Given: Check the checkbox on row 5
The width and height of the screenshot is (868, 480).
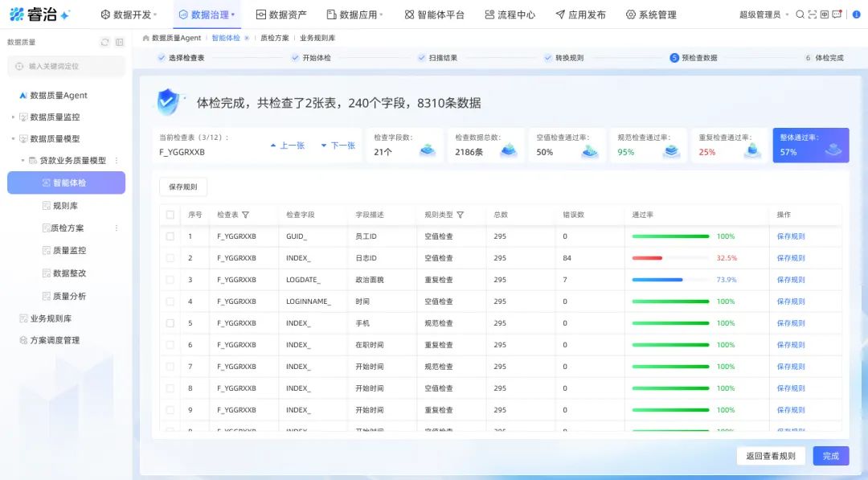Looking at the screenshot, I should coord(170,322).
